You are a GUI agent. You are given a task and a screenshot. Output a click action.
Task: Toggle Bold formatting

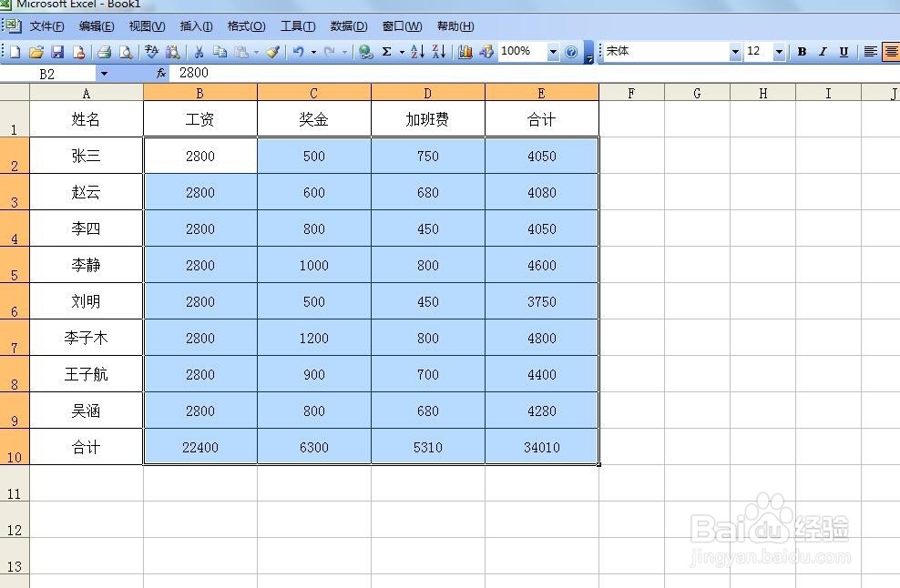point(802,52)
